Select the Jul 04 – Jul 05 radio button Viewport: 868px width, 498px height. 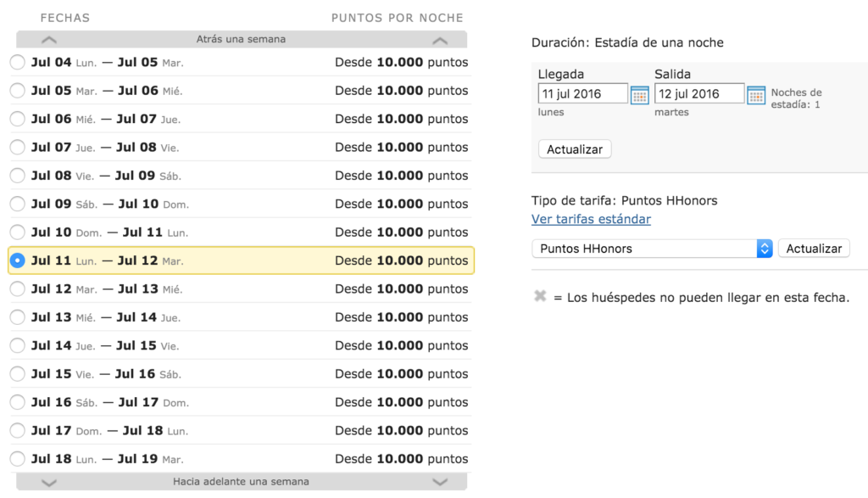tap(17, 62)
